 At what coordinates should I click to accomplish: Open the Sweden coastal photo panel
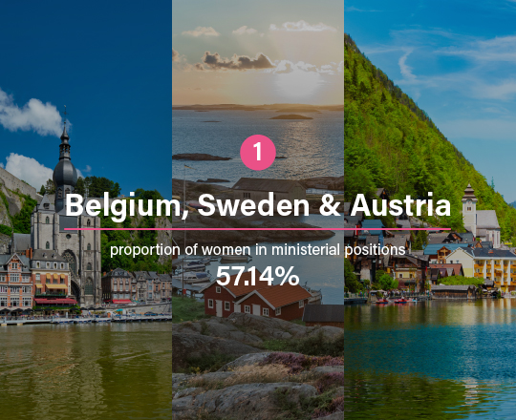click(258, 210)
